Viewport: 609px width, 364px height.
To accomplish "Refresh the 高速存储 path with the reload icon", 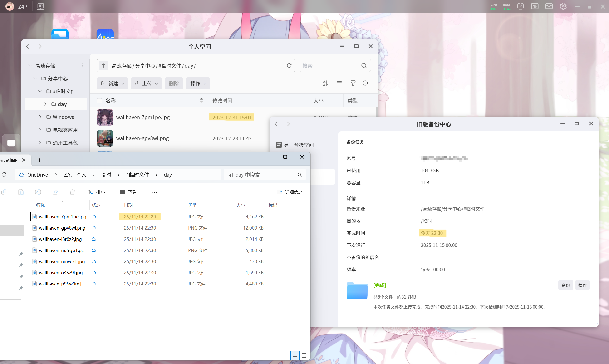I will [x=289, y=65].
